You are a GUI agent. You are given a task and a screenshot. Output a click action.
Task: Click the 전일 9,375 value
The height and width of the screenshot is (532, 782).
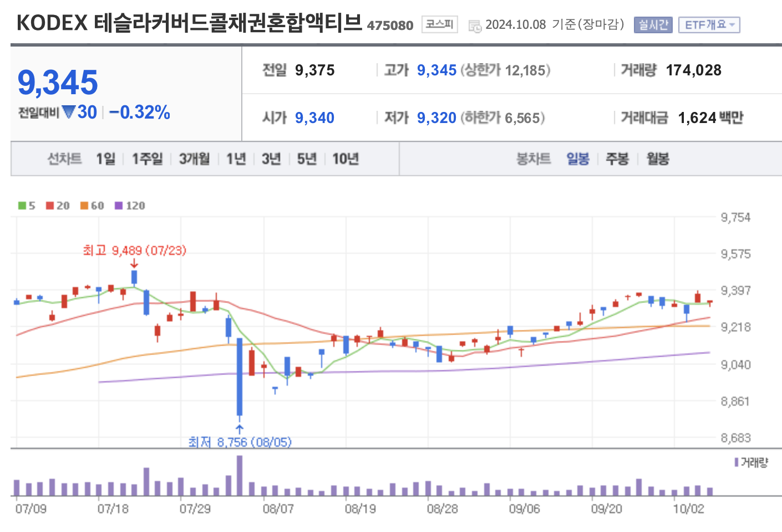tap(314, 70)
